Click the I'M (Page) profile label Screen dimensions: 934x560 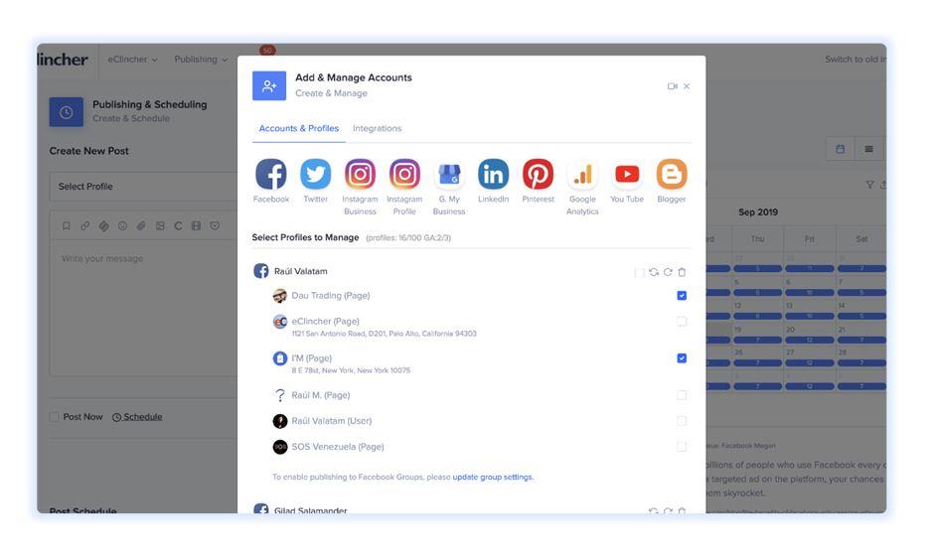[x=312, y=357]
